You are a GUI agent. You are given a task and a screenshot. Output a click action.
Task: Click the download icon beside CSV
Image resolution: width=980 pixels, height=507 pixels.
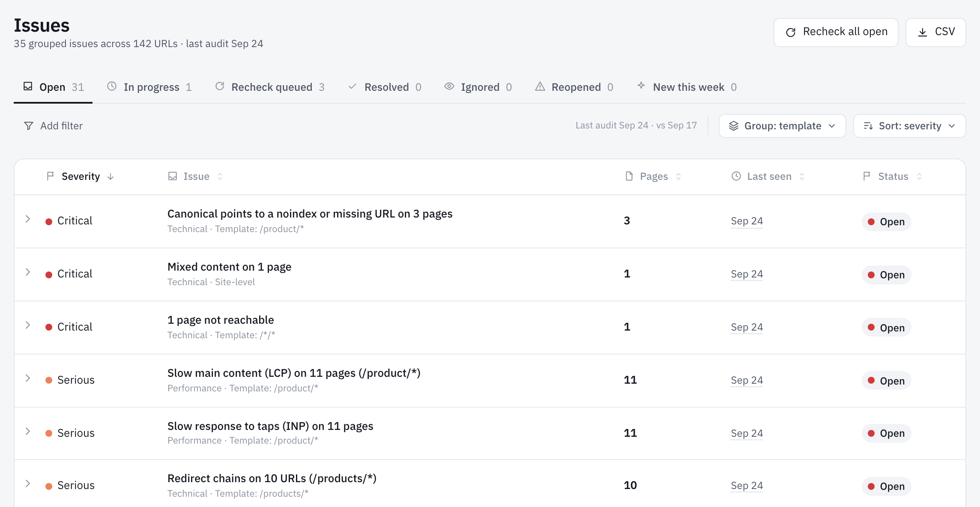[x=923, y=32]
